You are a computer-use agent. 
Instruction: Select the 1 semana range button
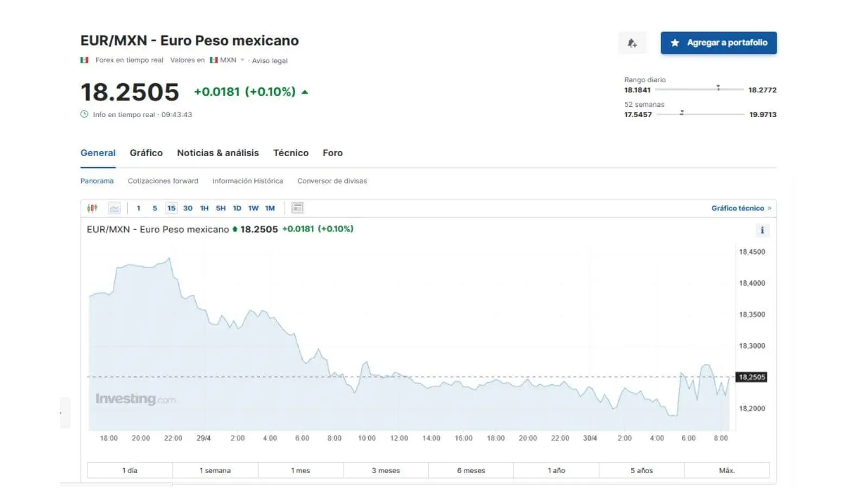[x=215, y=470]
